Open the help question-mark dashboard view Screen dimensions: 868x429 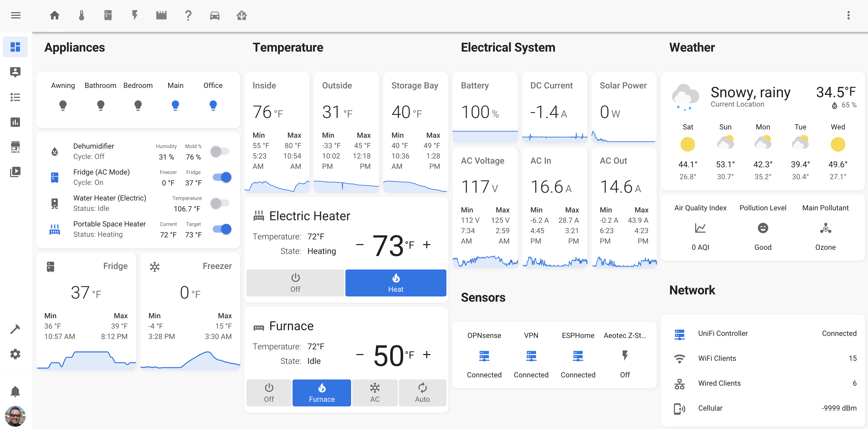click(188, 15)
